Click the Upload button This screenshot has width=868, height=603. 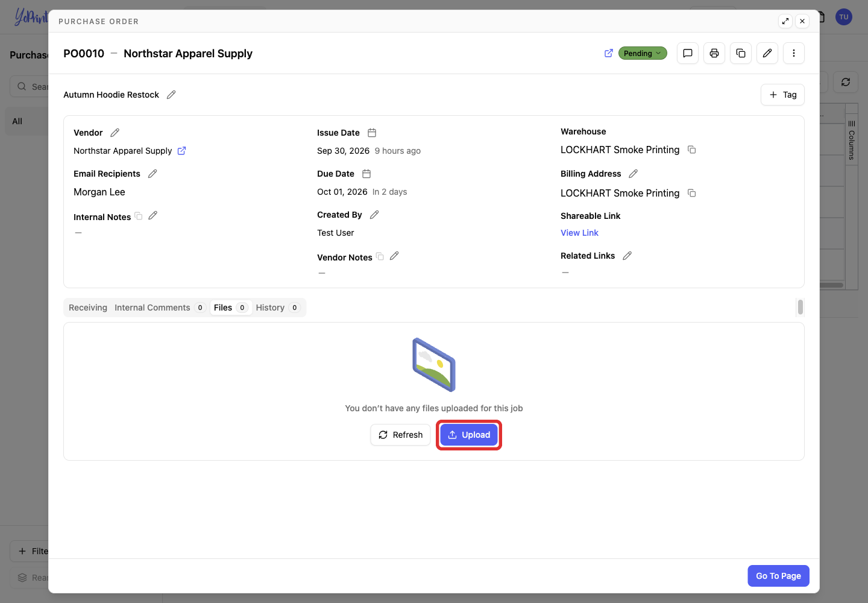coord(469,435)
